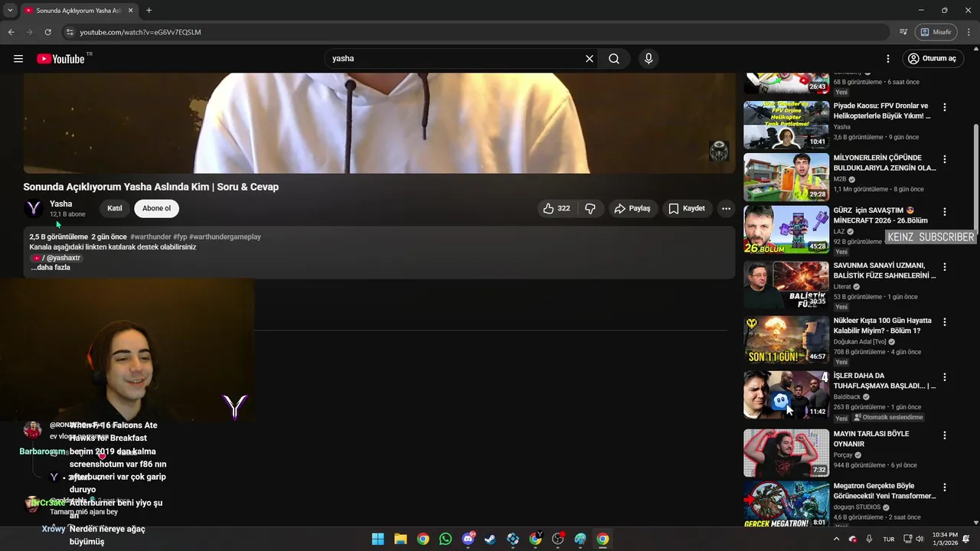Open options for 'Megatron Gerçekte Böyle' video

point(945,487)
